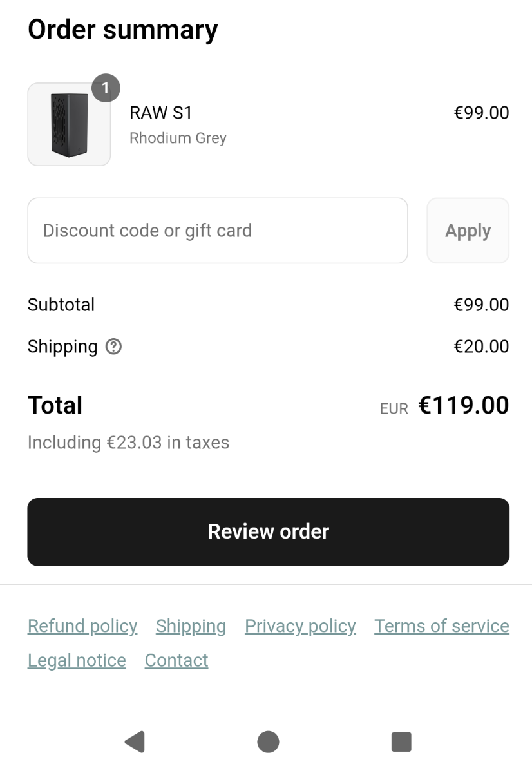Tap the Android recent apps square
The image size is (532, 773).
pos(401,741)
